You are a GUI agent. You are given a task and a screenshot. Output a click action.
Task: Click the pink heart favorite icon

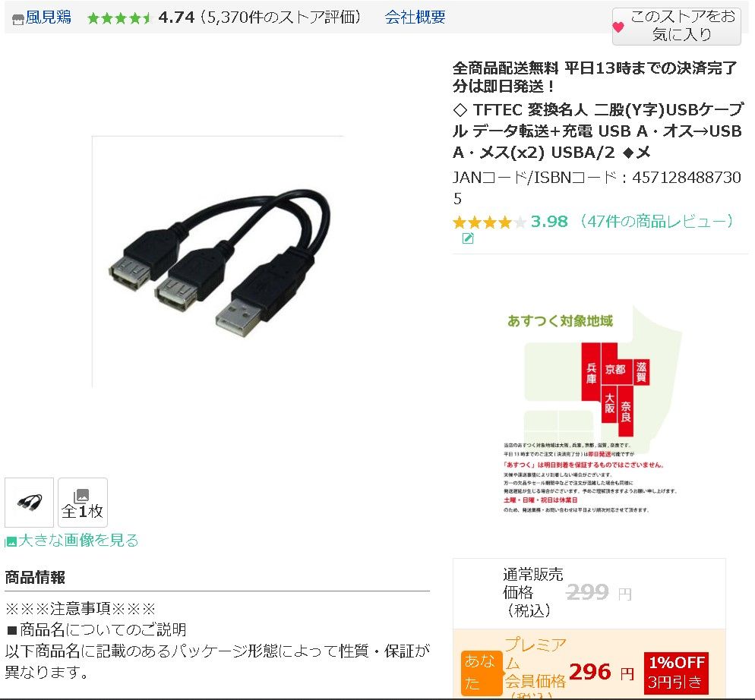coord(619,27)
